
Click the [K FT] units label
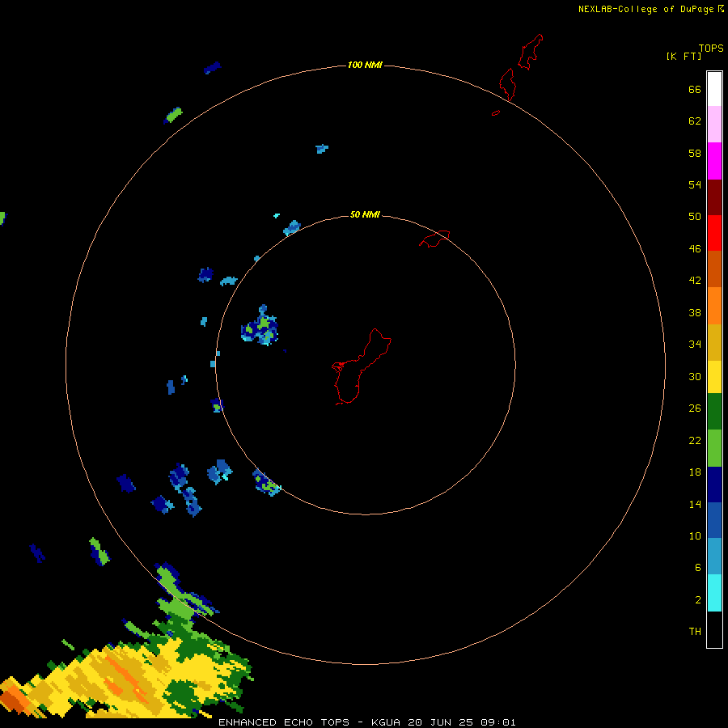(684, 56)
